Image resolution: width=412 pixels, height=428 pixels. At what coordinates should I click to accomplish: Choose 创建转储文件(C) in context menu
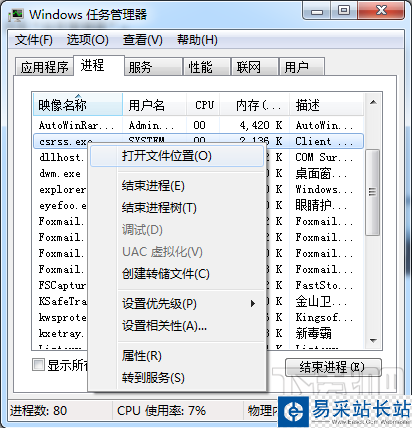coord(177,274)
